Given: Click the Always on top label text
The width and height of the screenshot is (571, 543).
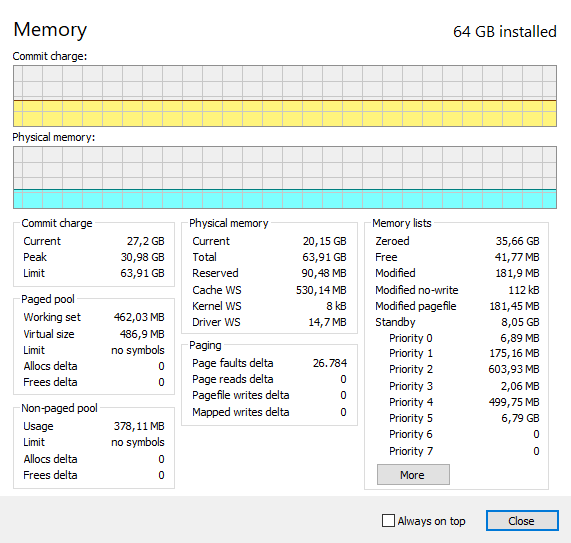Looking at the screenshot, I should coord(432,521).
